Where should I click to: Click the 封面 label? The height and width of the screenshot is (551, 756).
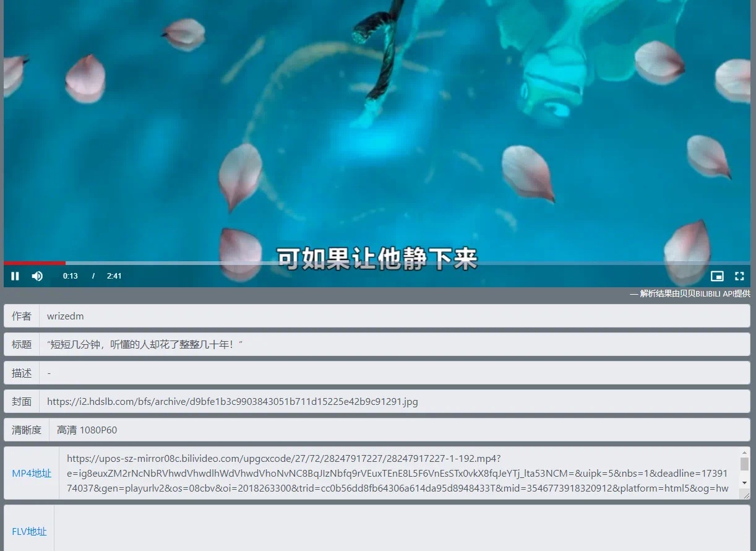click(x=22, y=401)
